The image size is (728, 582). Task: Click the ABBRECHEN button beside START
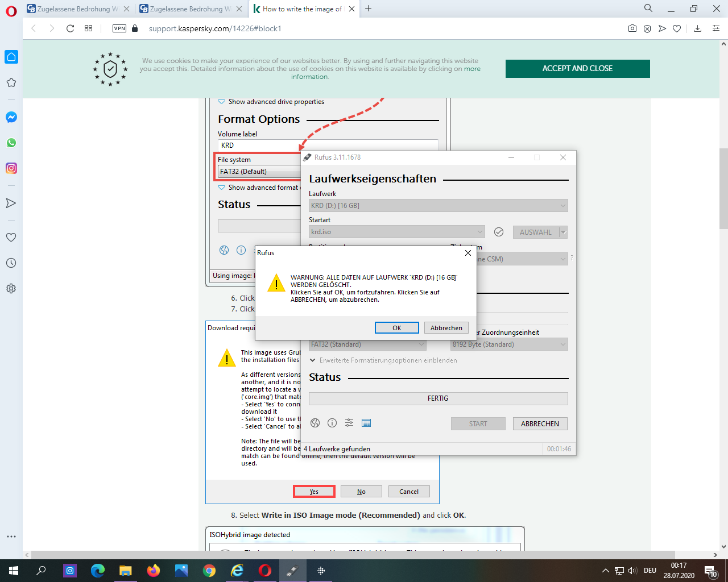coord(540,424)
